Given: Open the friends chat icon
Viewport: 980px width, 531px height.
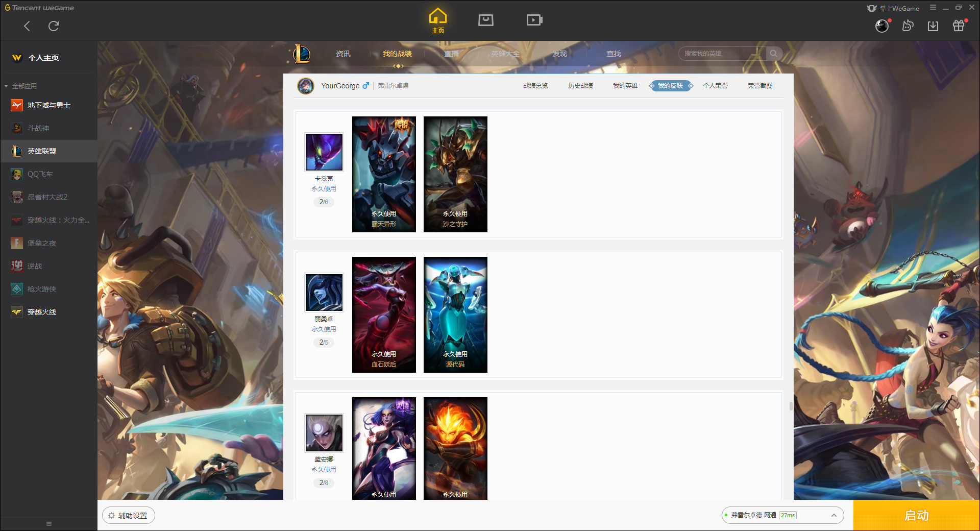Looking at the screenshot, I should [908, 26].
